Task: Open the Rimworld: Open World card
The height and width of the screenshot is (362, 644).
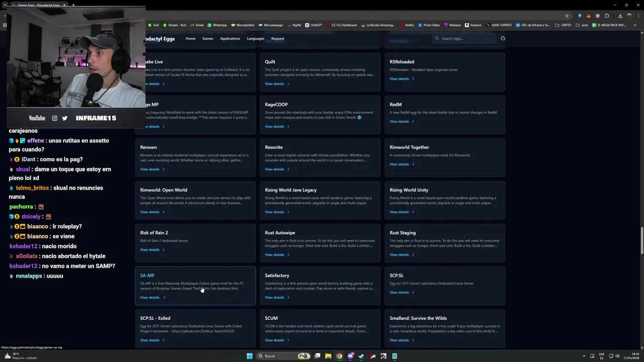Action: pos(195,200)
